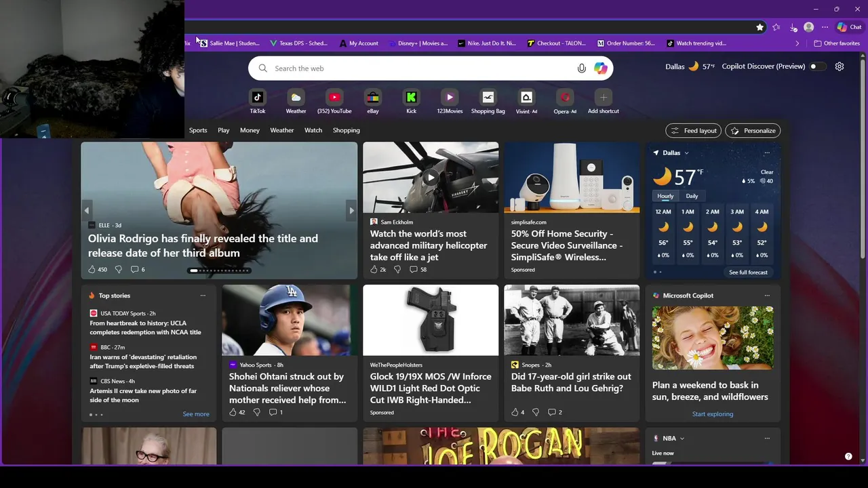Click See more in Top stories
Viewport: 868px width, 488px height.
tap(196, 414)
